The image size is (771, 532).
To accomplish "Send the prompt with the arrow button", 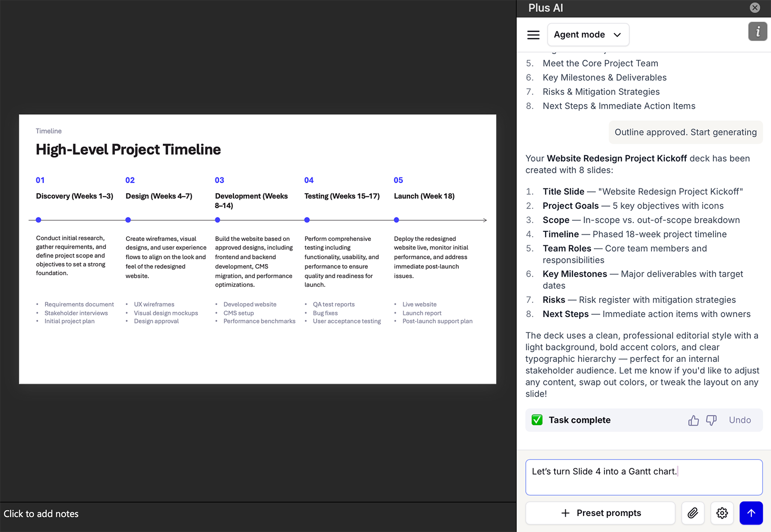I will click(x=751, y=513).
